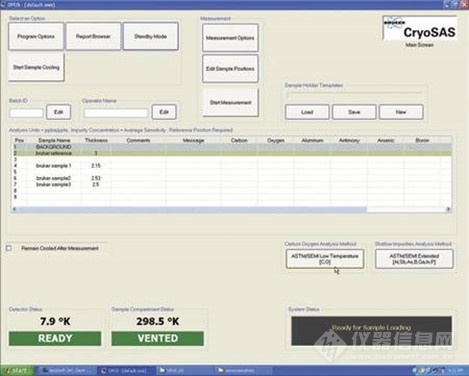Select the bruker reference table row

[232, 153]
